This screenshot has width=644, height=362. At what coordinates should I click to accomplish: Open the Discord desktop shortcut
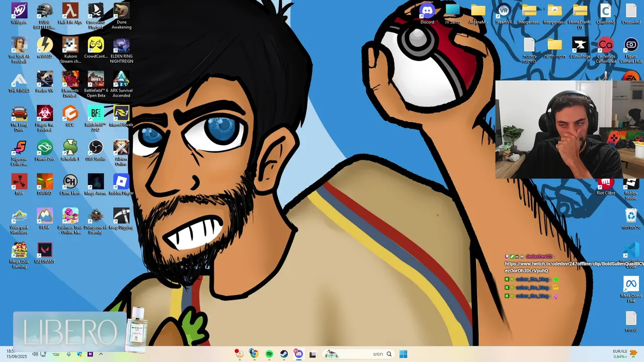pyautogui.click(x=427, y=14)
